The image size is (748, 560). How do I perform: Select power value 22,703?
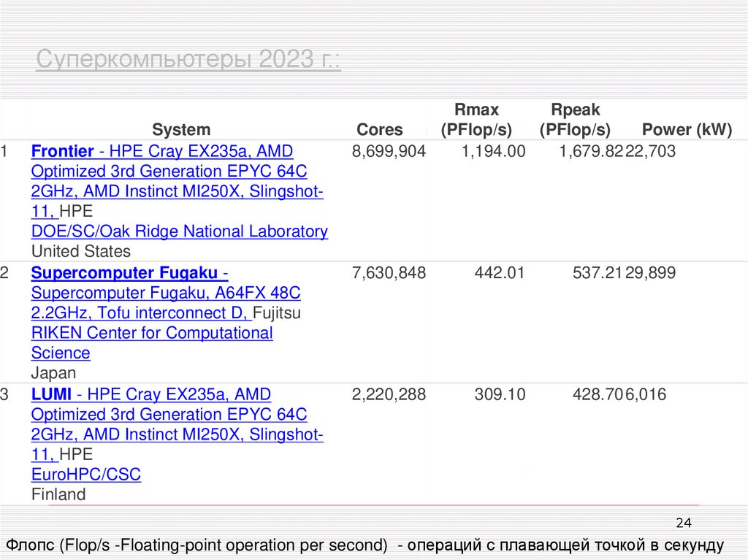pos(651,151)
